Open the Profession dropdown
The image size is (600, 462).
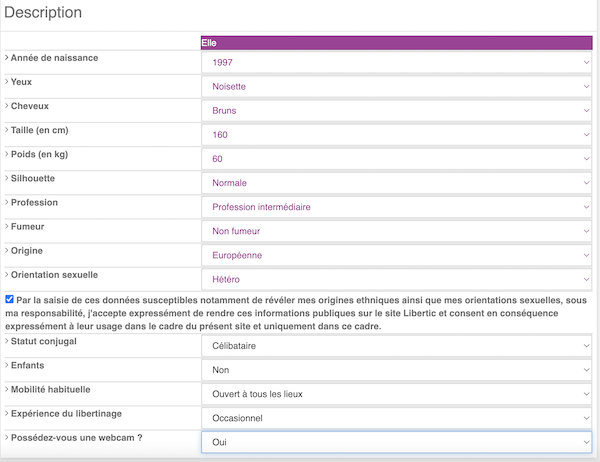397,207
